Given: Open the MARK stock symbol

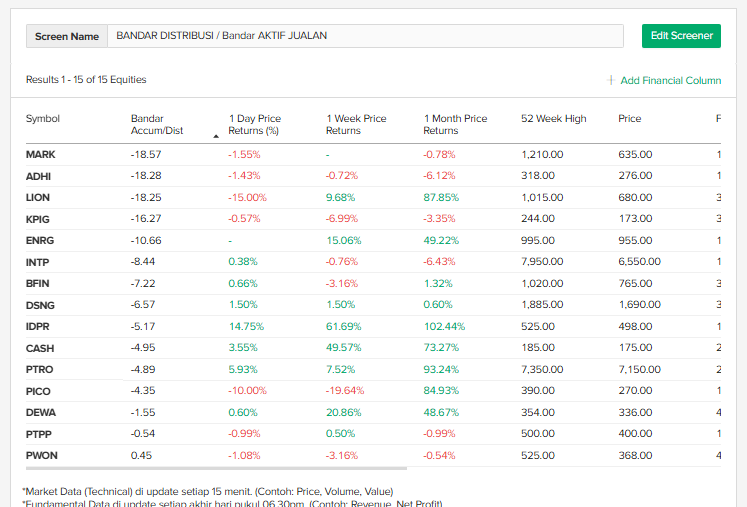Looking at the screenshot, I should coord(41,155).
